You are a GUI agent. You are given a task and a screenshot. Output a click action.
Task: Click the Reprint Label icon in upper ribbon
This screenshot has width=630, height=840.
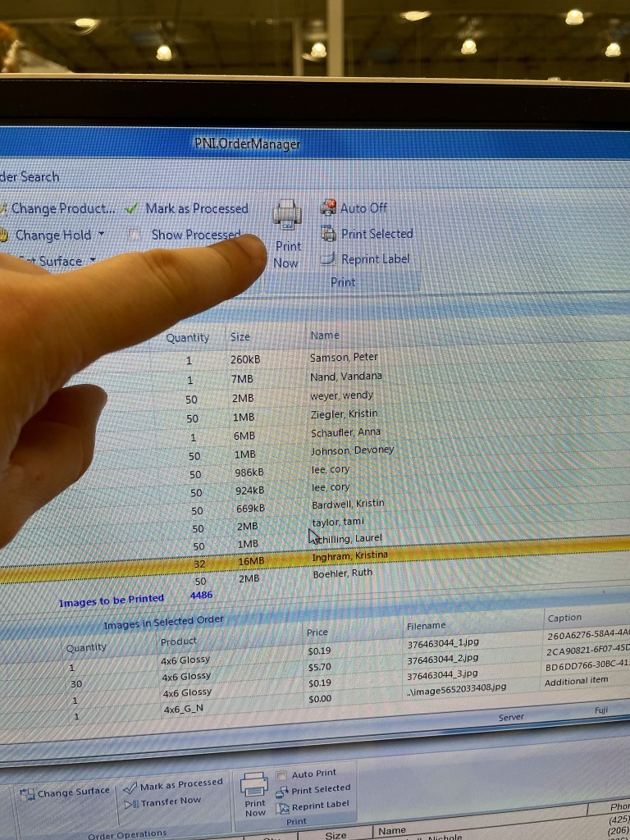[x=328, y=259]
